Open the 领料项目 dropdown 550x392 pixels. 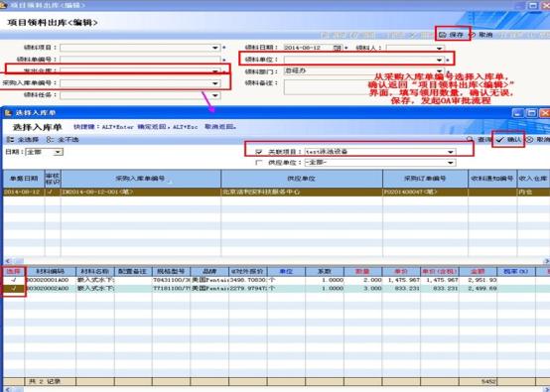(215, 48)
